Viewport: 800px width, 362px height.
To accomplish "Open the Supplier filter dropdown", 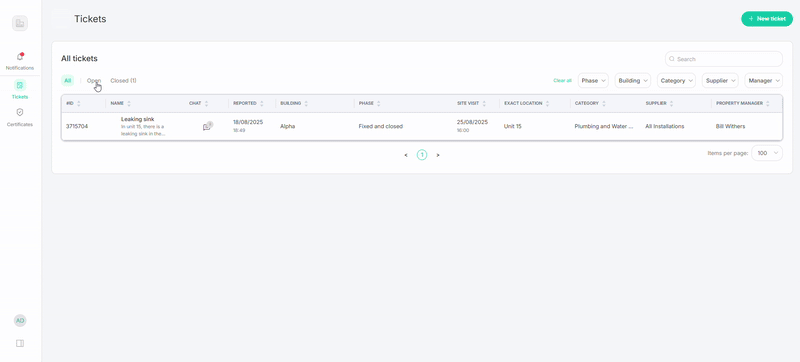I will [x=720, y=81].
